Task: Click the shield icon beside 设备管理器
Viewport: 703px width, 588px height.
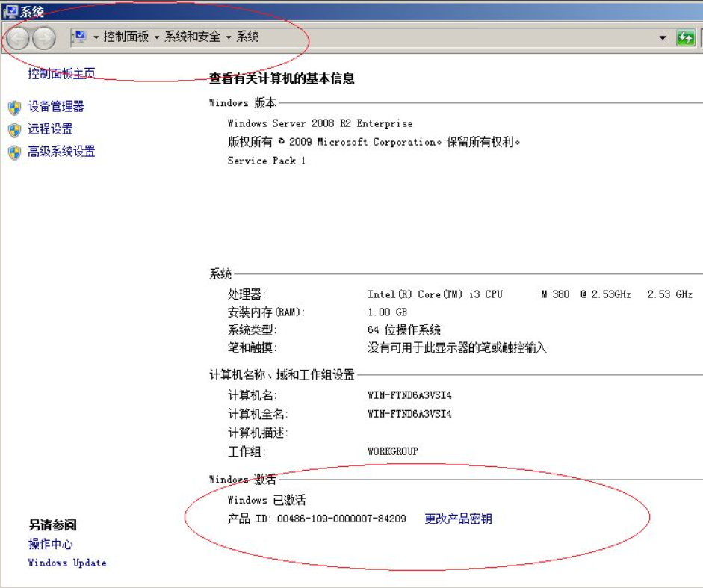Action: click(x=14, y=108)
